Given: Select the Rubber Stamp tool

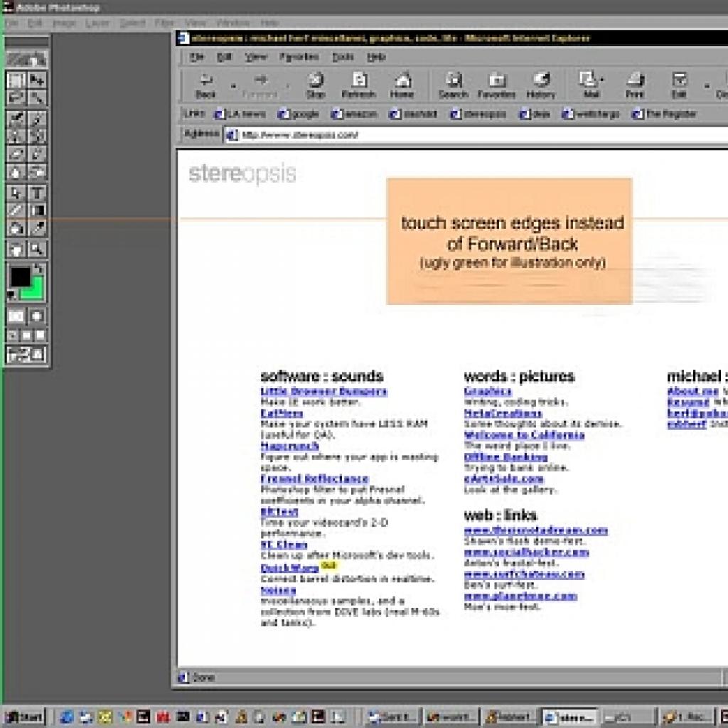Looking at the screenshot, I should click(16, 136).
